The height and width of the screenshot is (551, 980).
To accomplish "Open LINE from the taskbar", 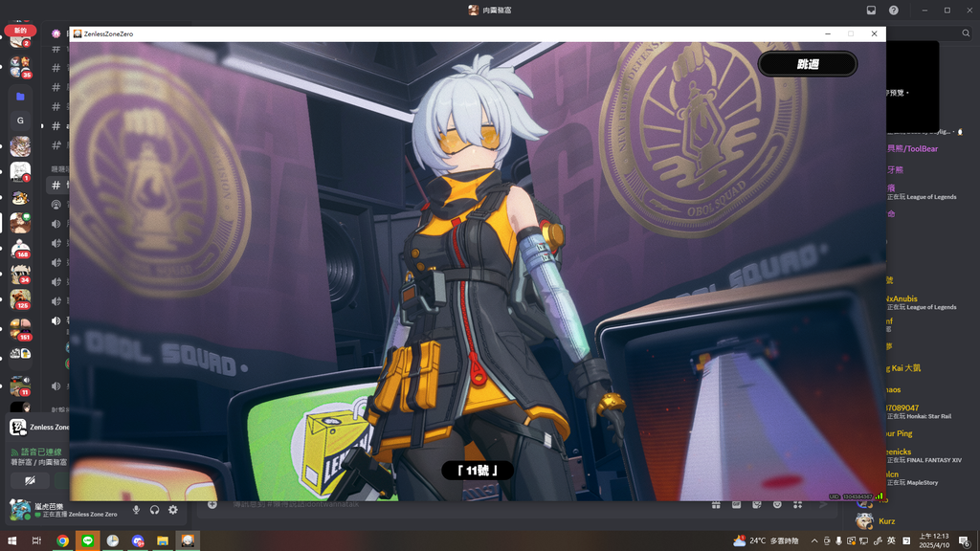I will click(x=87, y=540).
